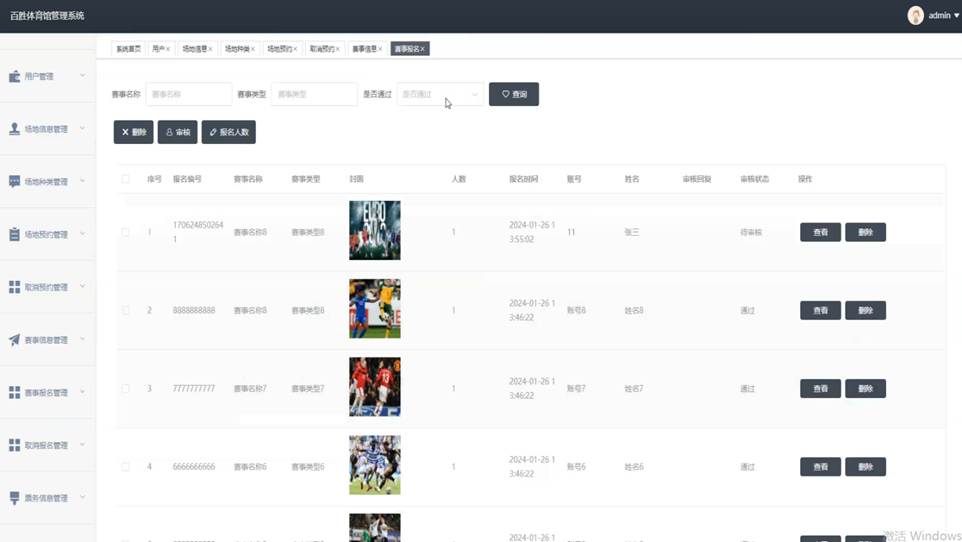Click the 审核状态 column header
This screenshot has height=542, width=962.
pyautogui.click(x=755, y=179)
